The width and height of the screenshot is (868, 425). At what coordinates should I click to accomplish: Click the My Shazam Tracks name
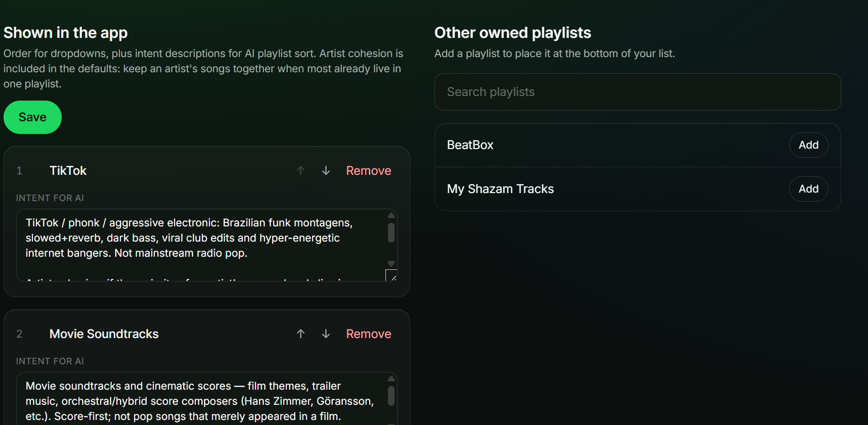500,189
